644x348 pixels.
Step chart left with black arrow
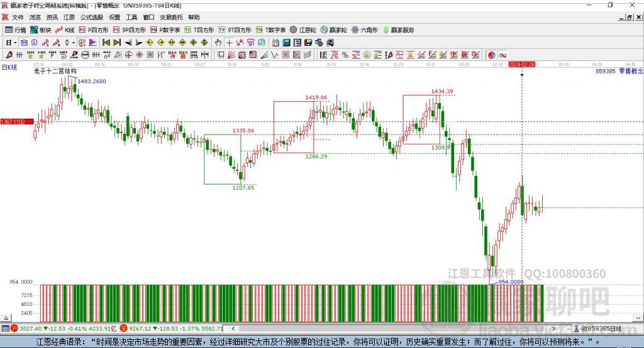(x=128, y=42)
